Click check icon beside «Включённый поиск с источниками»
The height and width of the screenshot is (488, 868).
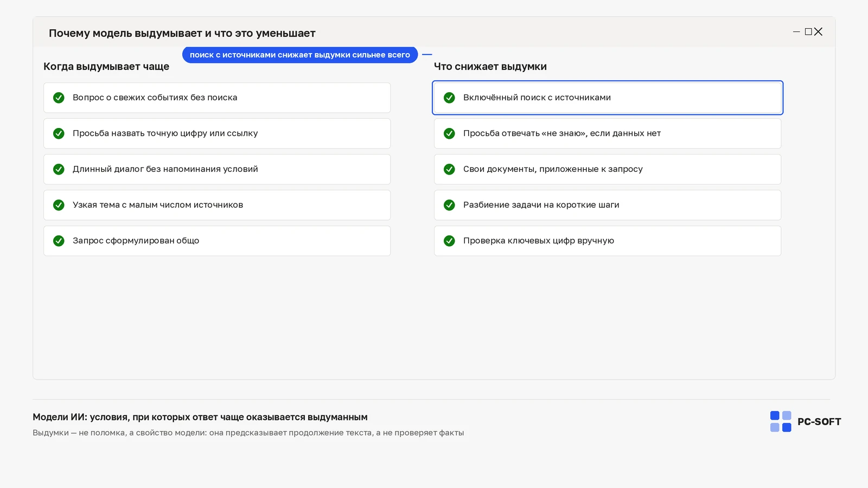coord(449,98)
